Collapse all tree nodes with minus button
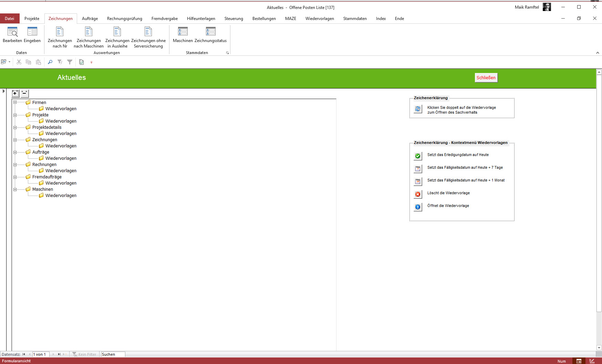 (x=24, y=93)
